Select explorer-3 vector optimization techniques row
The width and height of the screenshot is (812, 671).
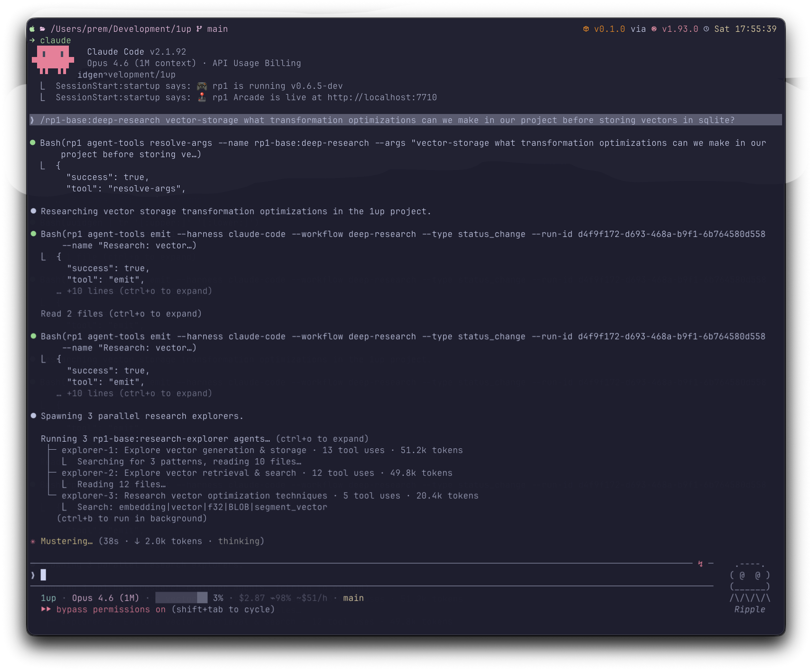(x=270, y=496)
